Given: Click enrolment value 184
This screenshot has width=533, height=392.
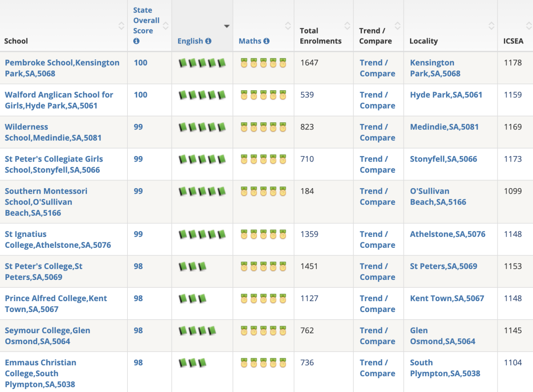Looking at the screenshot, I should click(307, 191).
